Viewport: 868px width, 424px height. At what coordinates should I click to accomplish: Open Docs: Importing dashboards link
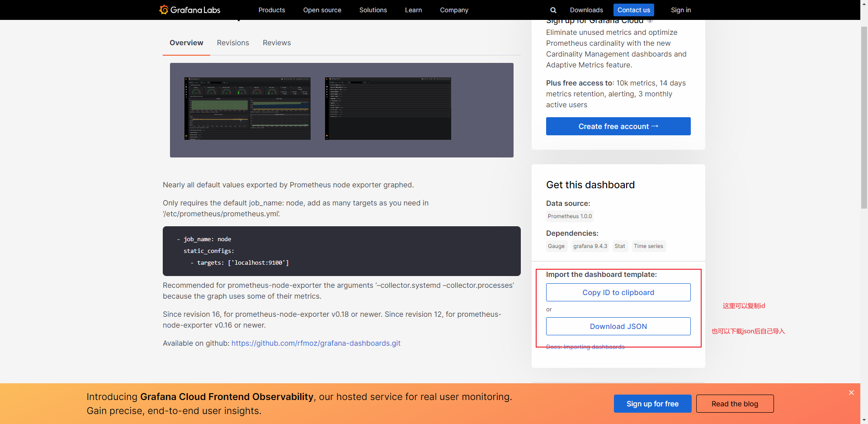tap(585, 347)
